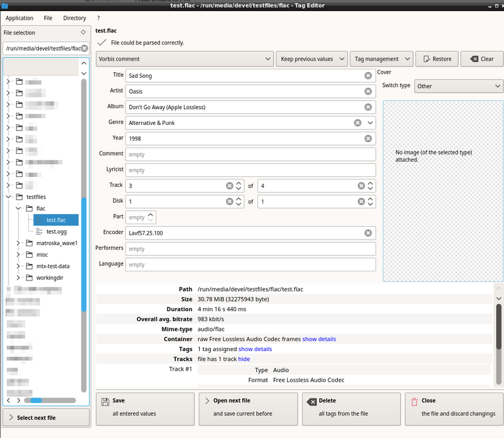Open the Genre dropdown list

pyautogui.click(x=370, y=123)
